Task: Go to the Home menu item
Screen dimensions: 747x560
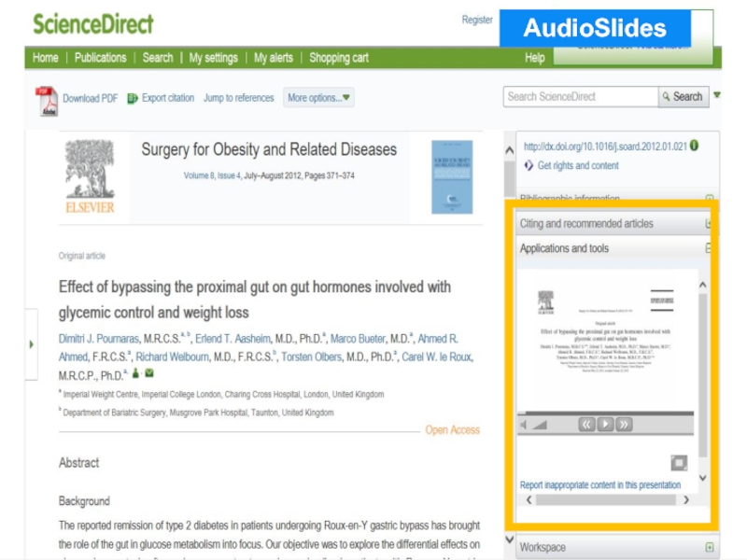Action: (x=45, y=58)
